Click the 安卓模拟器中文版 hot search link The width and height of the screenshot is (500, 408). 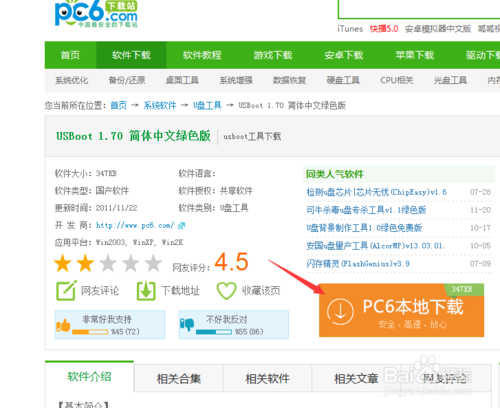point(438,29)
